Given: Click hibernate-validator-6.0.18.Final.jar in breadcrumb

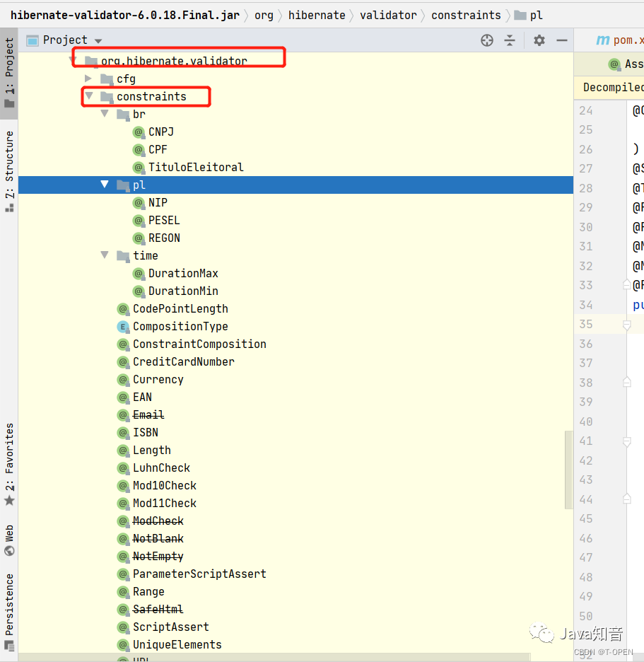Looking at the screenshot, I should point(125,15).
